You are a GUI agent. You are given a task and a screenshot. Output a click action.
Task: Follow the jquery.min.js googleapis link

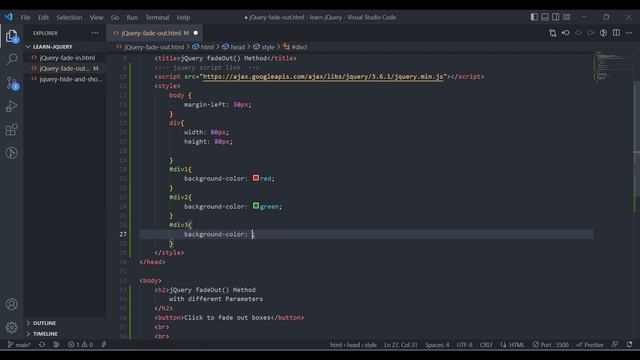323,77
